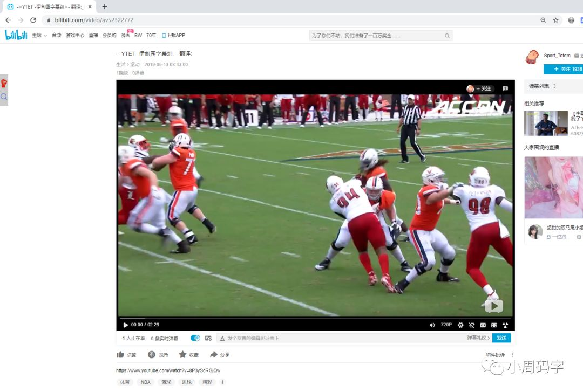Viewport: 583px width, 392px height.
Task: Select the 进球 tag
Action: (x=187, y=382)
